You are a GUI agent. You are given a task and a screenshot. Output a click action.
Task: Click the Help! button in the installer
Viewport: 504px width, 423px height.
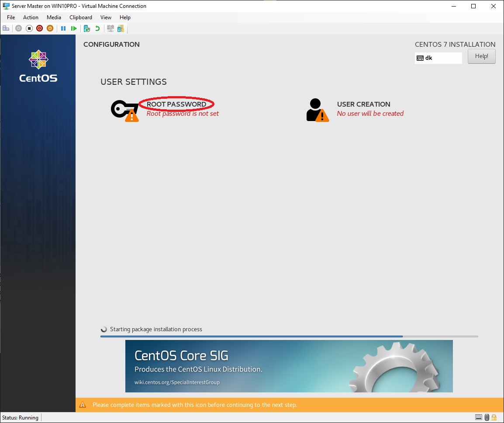[481, 56]
